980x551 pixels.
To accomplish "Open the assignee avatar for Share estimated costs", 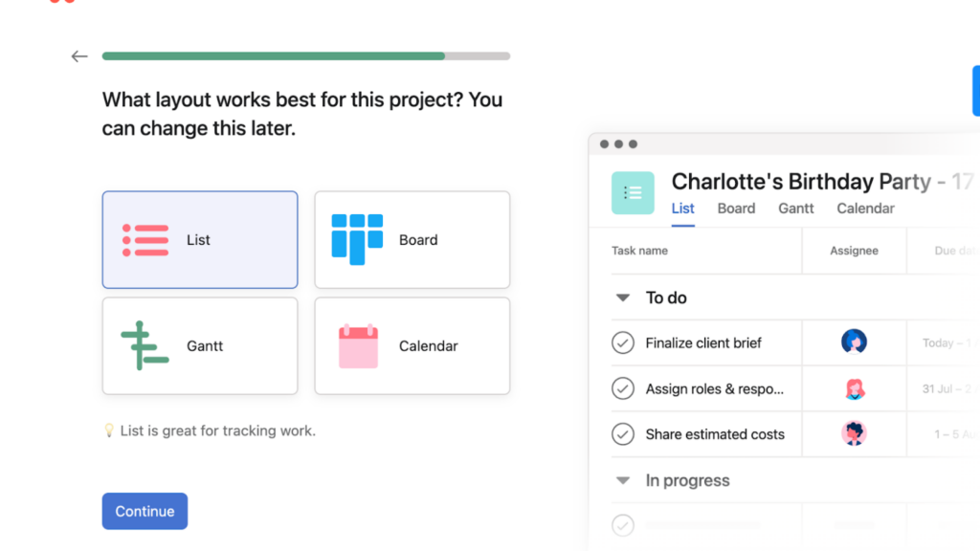I will pyautogui.click(x=854, y=433).
